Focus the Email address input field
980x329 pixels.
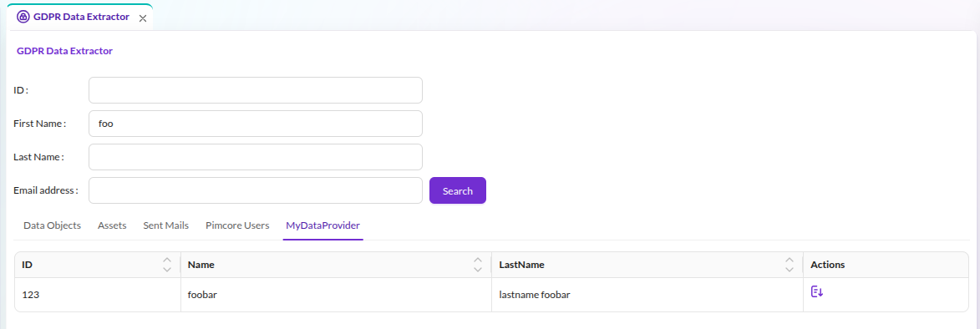point(256,190)
